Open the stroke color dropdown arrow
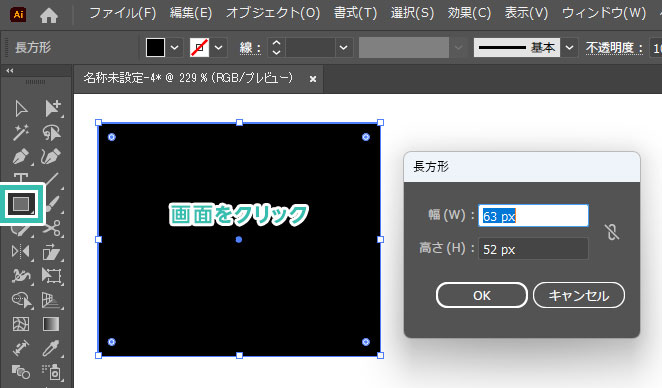The height and width of the screenshot is (388, 662). 218,48
